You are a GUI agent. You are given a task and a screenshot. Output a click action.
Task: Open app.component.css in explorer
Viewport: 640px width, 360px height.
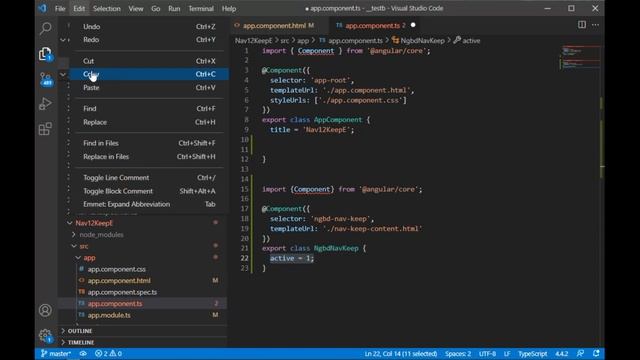point(116,269)
